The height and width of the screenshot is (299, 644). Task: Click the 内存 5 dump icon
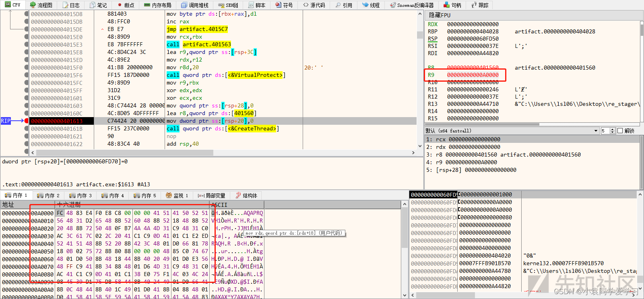click(137, 195)
